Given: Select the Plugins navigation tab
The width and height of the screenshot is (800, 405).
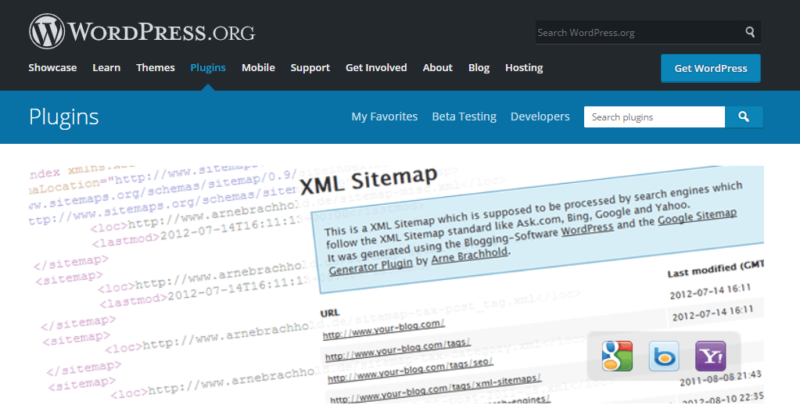Looking at the screenshot, I should coord(208,68).
